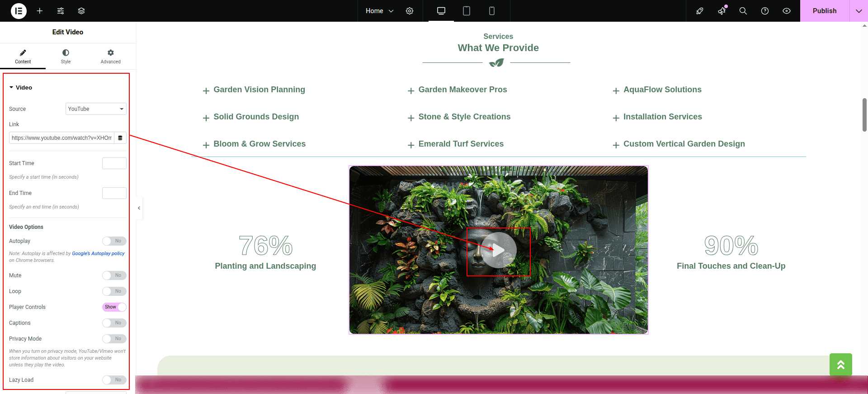Viewport: 868px width, 394px height.
Task: Click the End Time input box
Action: 114,193
